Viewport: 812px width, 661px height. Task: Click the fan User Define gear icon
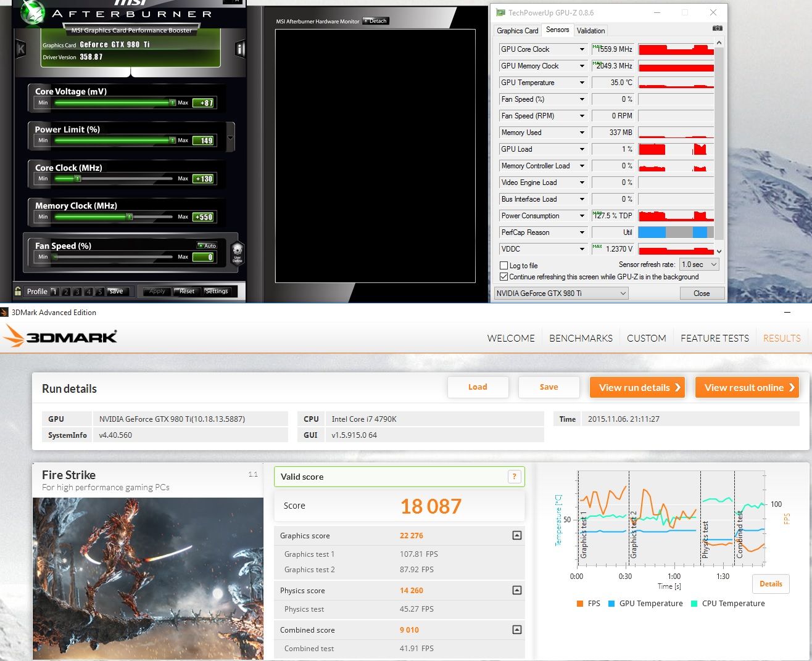[238, 253]
